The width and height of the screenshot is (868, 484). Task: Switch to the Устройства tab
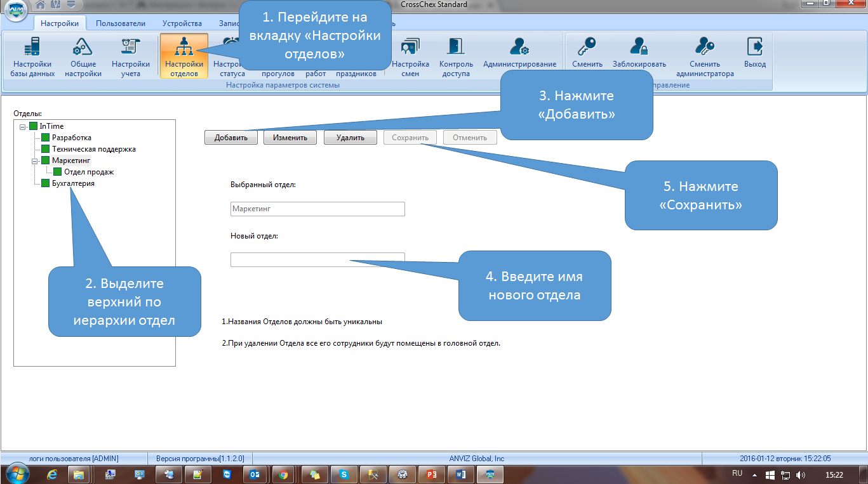point(182,23)
